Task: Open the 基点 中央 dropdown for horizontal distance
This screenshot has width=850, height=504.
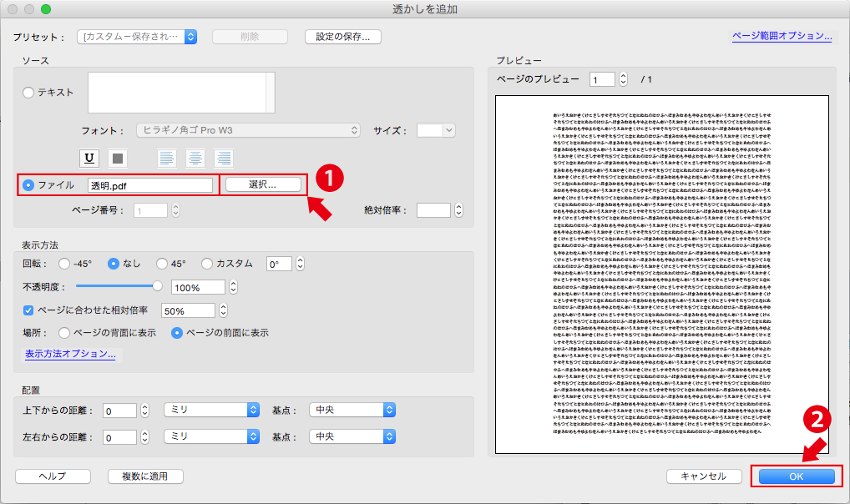Action: 352,436
